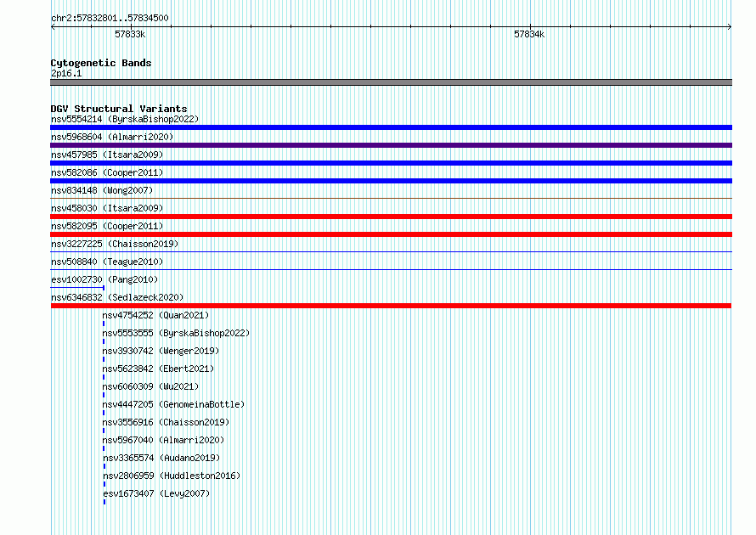Click the nsv5554214 (ByrskaBishop2022) label
Viewport: 756px width, 535px height.
point(125,119)
